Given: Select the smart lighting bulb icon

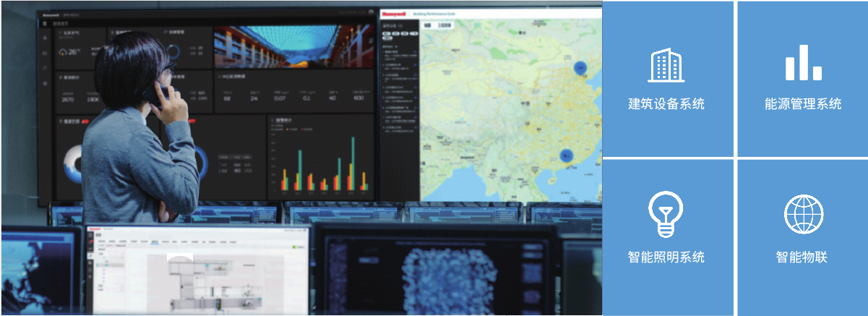Looking at the screenshot, I should click(x=666, y=215).
